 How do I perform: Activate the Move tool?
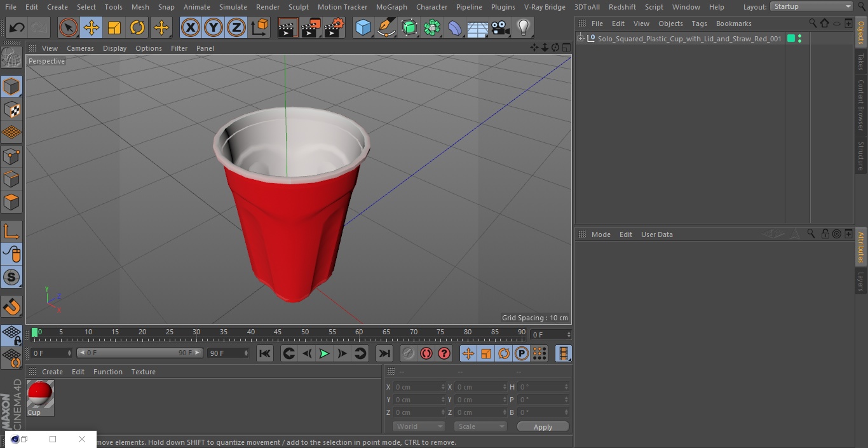(92, 27)
